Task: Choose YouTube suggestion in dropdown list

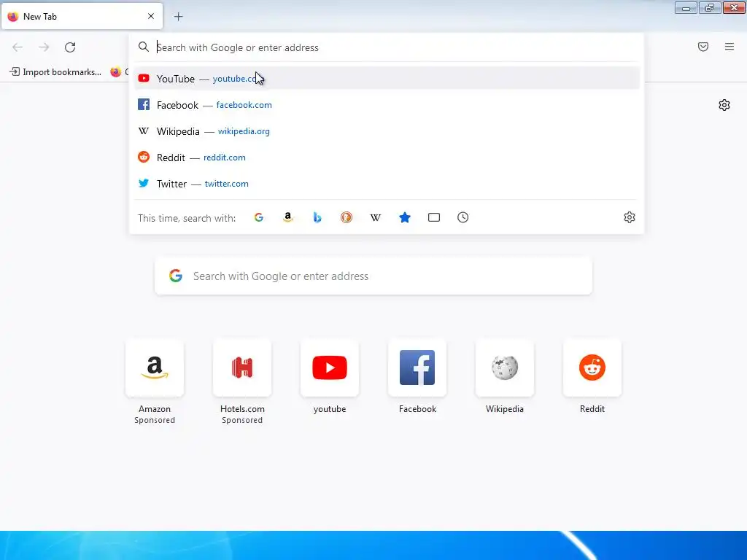Action: (x=387, y=79)
